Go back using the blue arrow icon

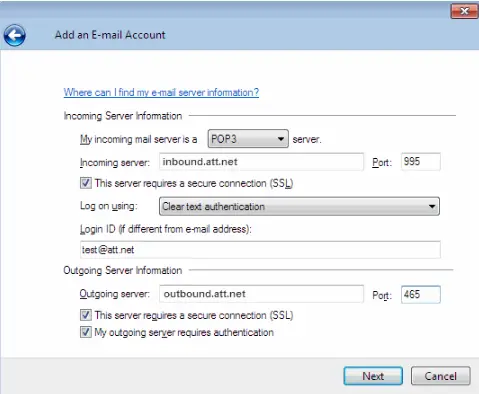pyautogui.click(x=15, y=35)
